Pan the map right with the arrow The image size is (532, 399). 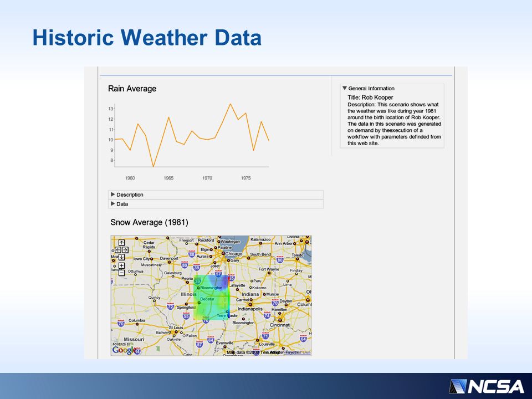pyautogui.click(x=125, y=250)
